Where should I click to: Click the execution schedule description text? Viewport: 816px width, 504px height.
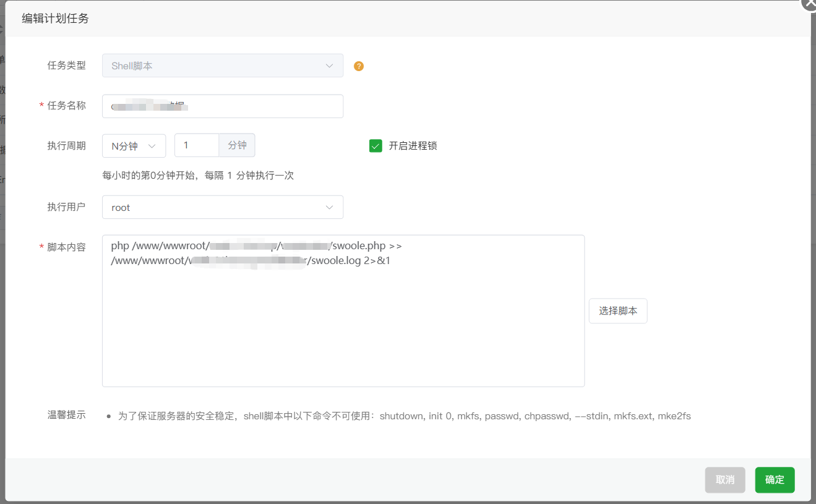coord(197,175)
